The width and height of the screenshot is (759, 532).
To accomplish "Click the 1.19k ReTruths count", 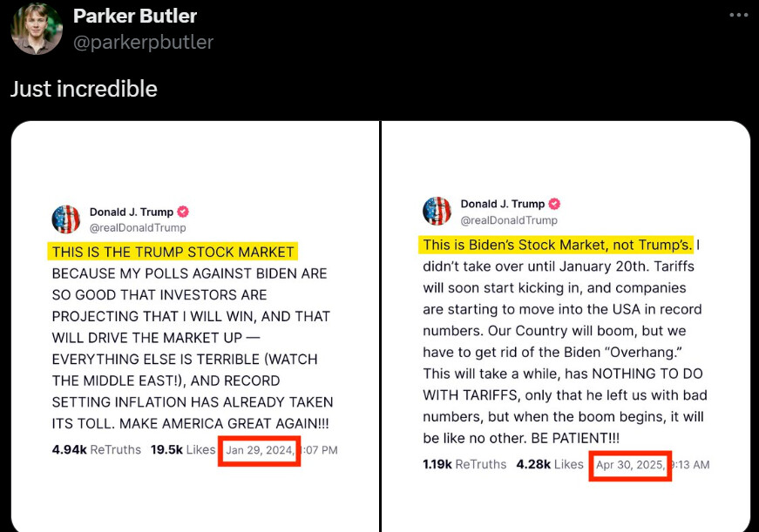I will point(464,464).
